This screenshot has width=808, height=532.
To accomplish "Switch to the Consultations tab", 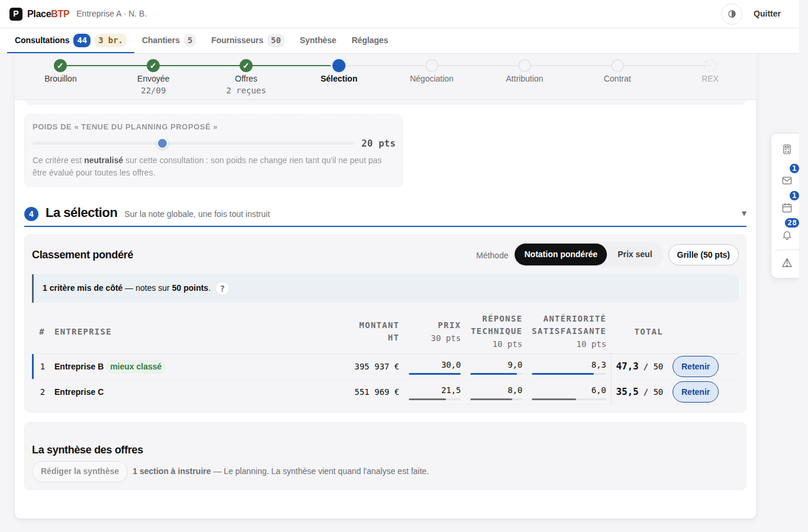I will [70, 40].
